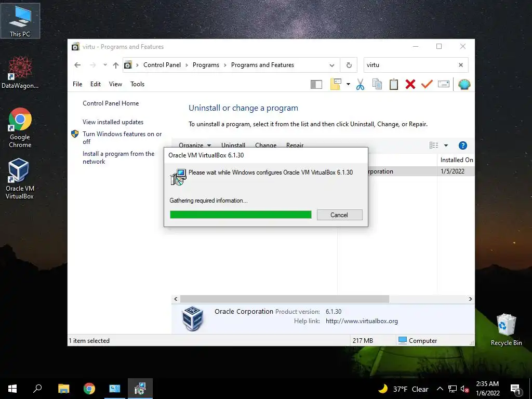Click the Refresh button beside address bar
This screenshot has height=399, width=532.
point(349,65)
